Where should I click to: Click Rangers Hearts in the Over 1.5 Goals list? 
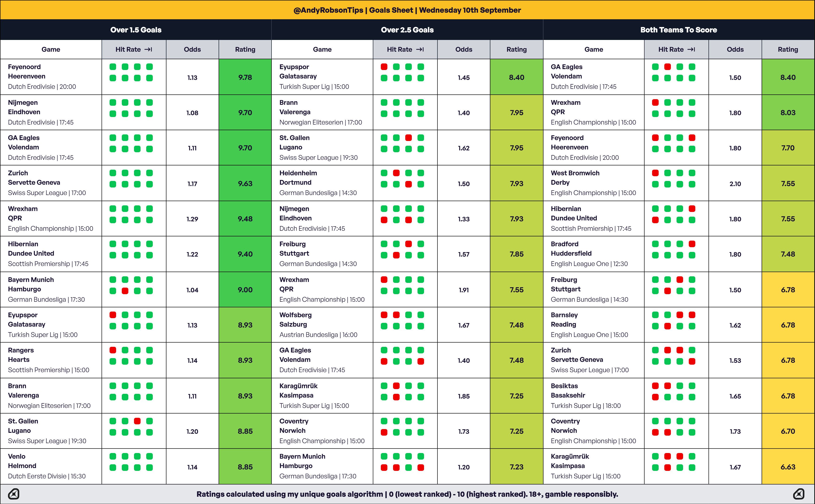point(51,360)
